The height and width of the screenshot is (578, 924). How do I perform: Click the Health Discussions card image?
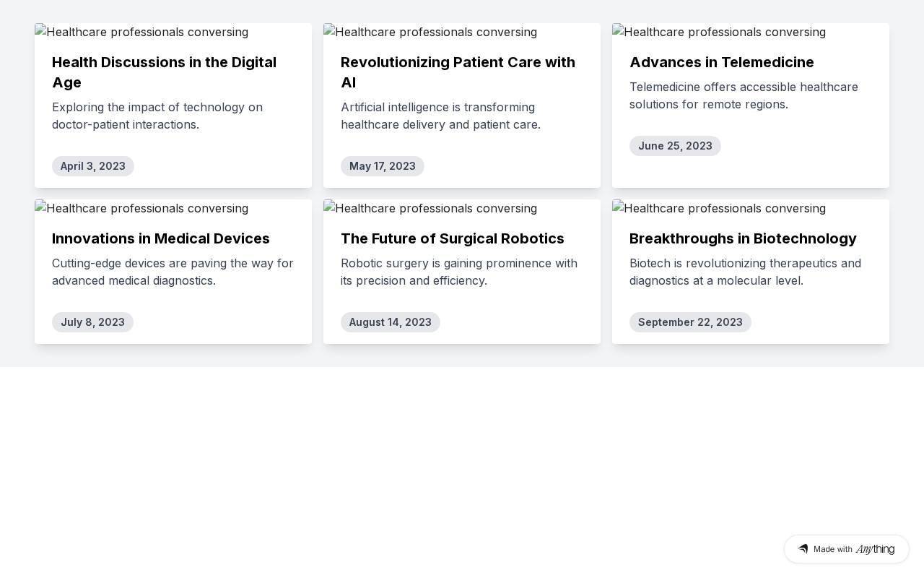(x=141, y=33)
